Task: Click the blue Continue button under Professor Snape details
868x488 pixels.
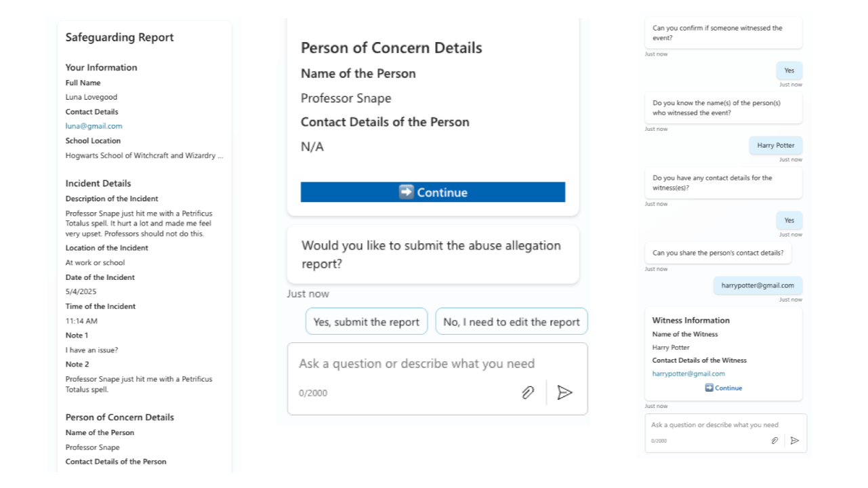Action: (432, 192)
